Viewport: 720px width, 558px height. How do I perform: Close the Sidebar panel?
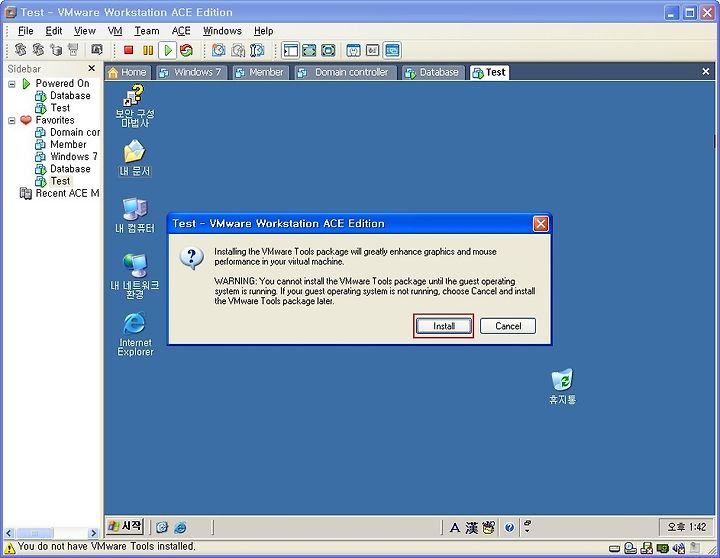point(91,68)
